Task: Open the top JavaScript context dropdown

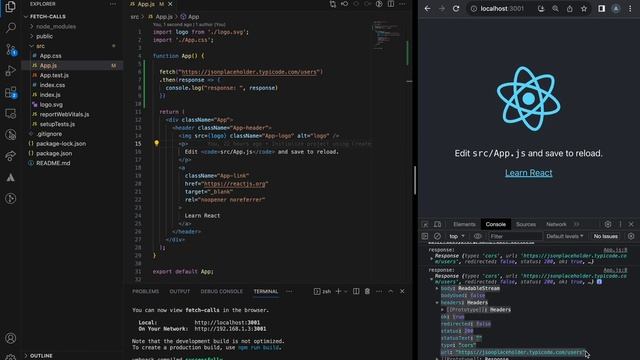Action: coord(457,236)
